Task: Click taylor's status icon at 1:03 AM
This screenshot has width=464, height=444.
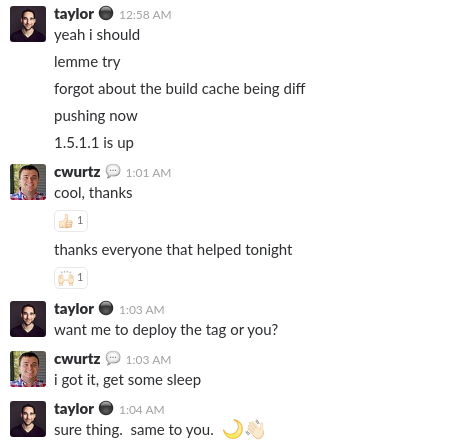Action: [106, 308]
